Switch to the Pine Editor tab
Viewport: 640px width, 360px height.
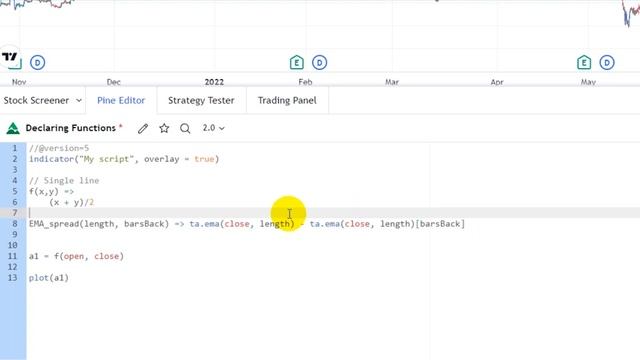121,100
